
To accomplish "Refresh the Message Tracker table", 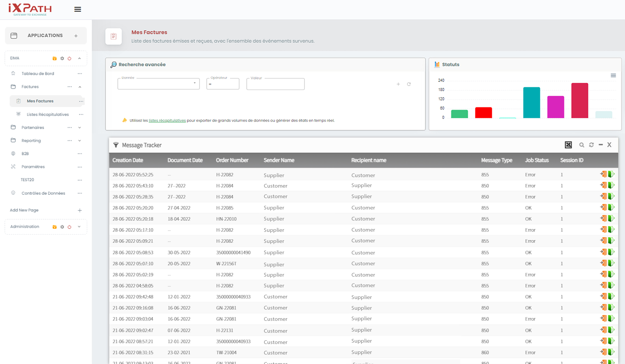I will pos(591,145).
